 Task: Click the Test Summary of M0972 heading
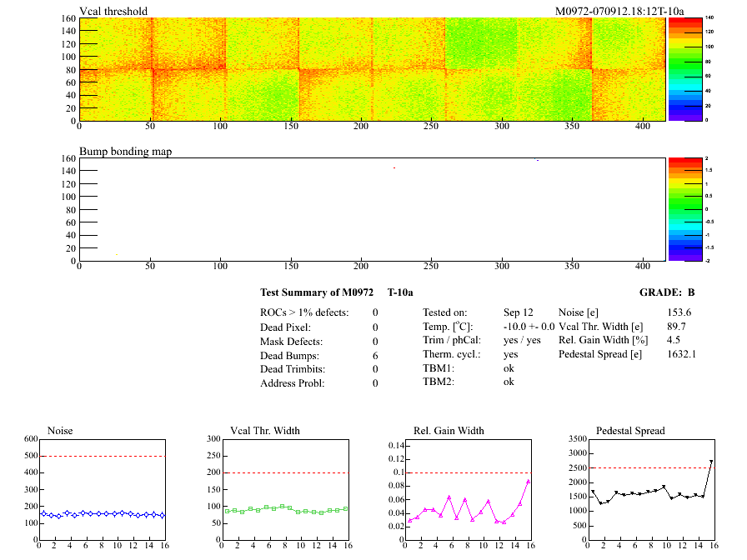click(x=337, y=292)
